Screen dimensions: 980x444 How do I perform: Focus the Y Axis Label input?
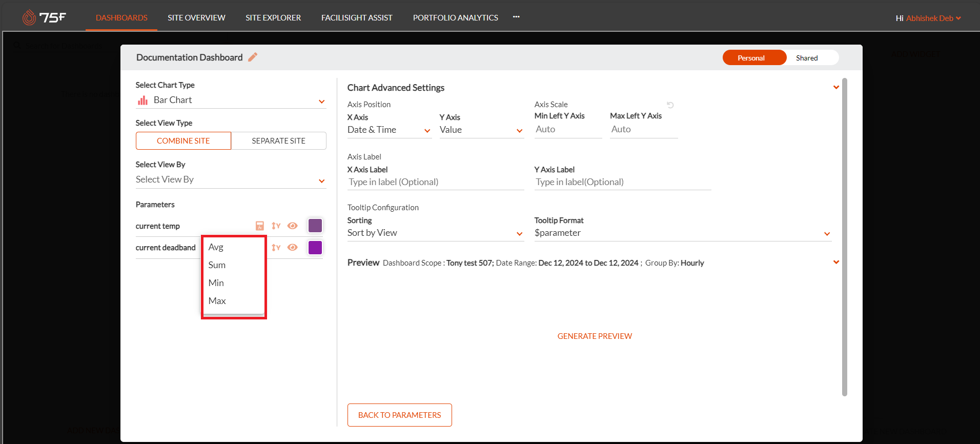[623, 182]
